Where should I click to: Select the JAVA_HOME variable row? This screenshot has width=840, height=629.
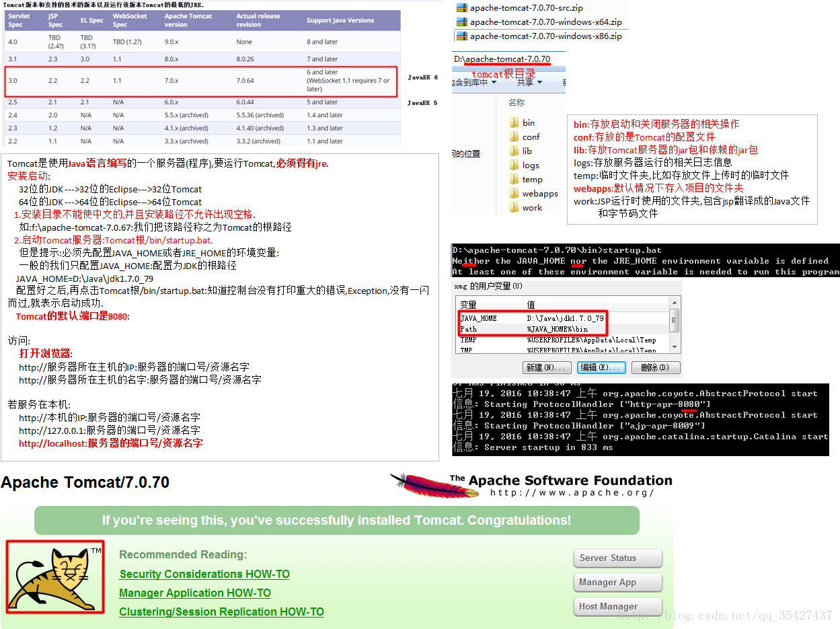[x=564, y=318]
